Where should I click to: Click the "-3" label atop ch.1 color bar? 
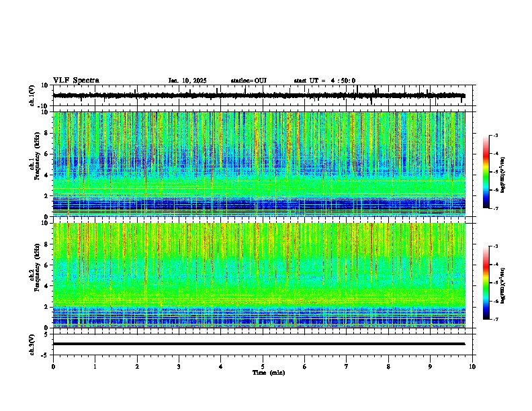pos(495,135)
